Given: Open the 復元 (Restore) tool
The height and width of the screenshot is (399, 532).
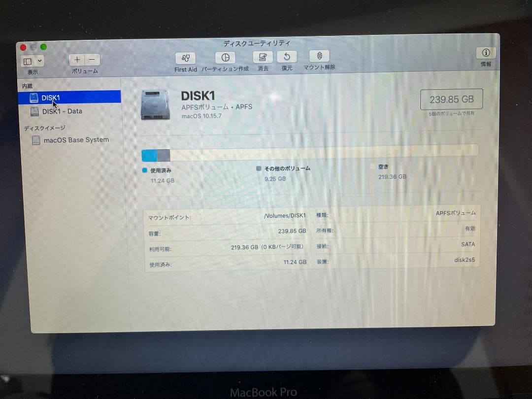Looking at the screenshot, I should coord(287,58).
